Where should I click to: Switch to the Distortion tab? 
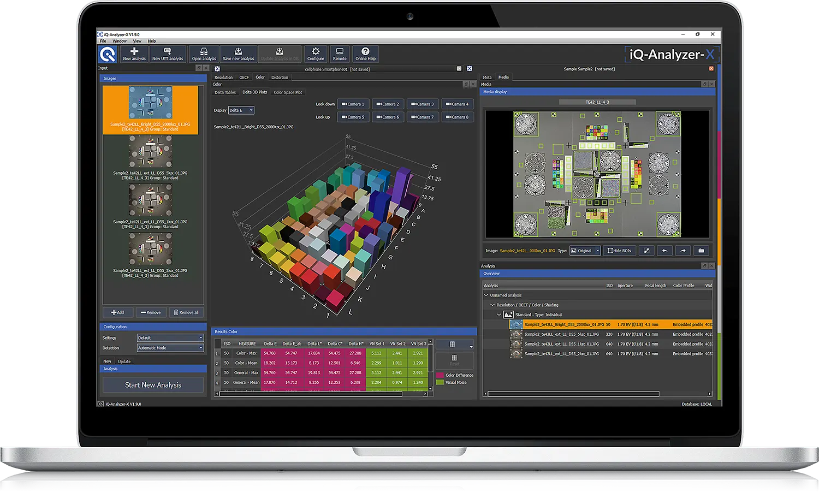280,78
